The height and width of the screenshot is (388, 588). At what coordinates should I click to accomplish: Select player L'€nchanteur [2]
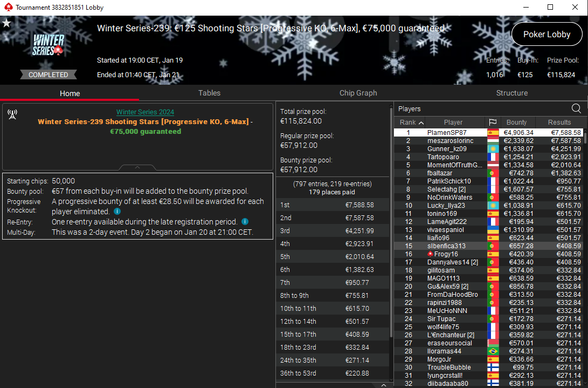(489, 335)
